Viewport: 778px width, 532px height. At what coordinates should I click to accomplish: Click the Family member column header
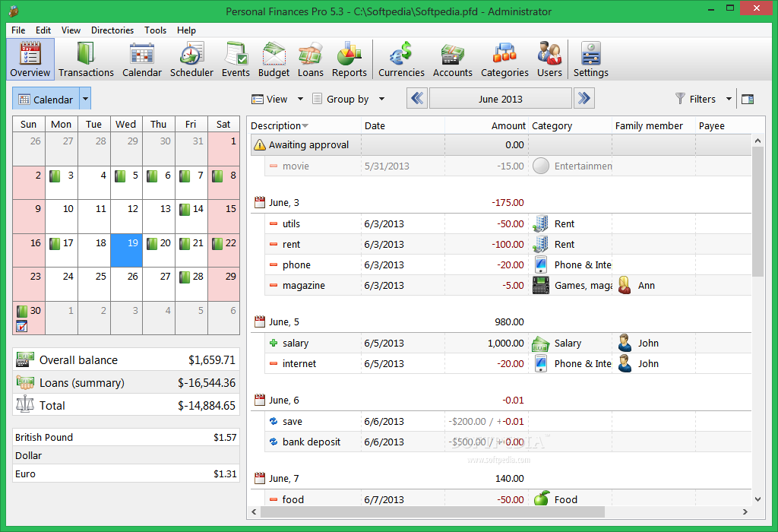click(653, 125)
